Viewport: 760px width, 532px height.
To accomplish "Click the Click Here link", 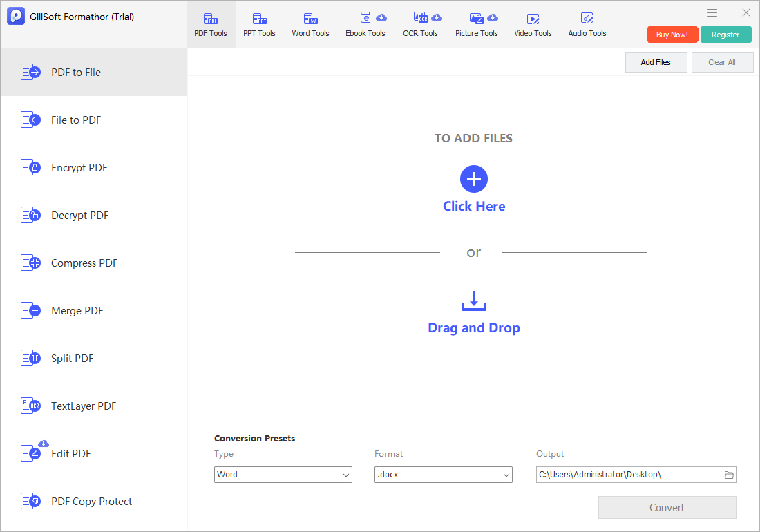I will 474,207.
